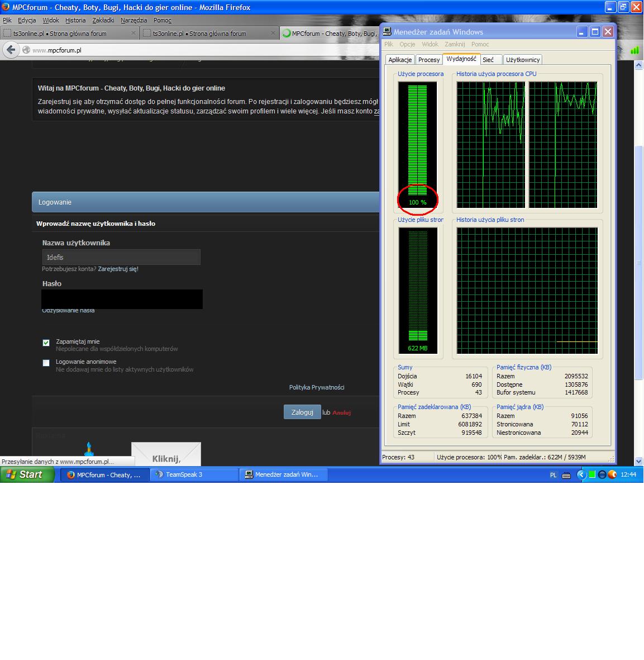Click the Bufor systemu value 1417668
This screenshot has width=644, height=660.
[576, 393]
